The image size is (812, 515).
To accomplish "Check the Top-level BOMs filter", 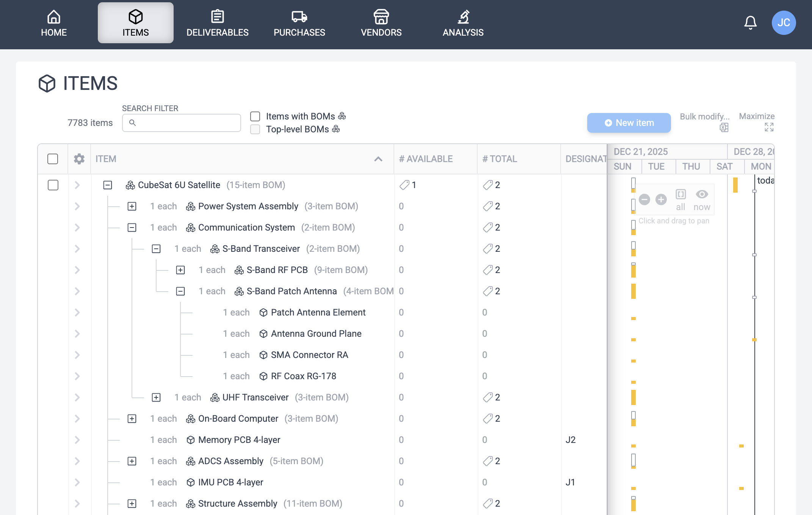I will coord(255,129).
